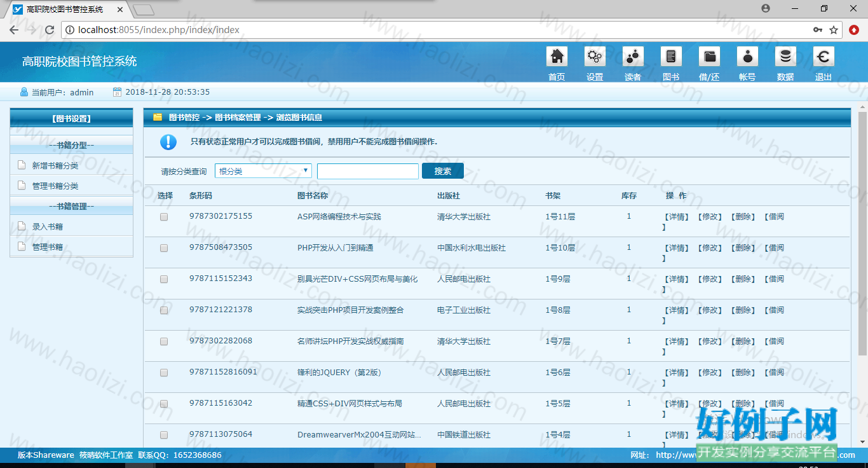Open the 设置 gears icon
This screenshot has width=868, height=468.
coord(595,57)
